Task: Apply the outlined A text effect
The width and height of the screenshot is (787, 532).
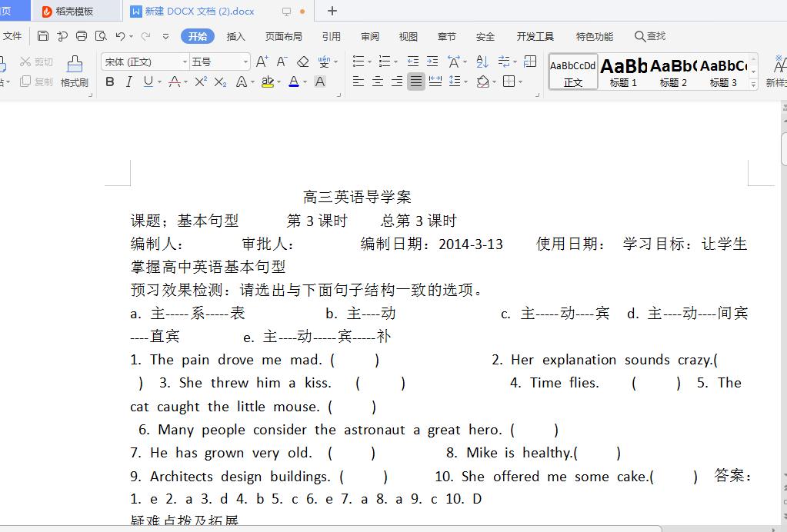Action: (x=242, y=81)
